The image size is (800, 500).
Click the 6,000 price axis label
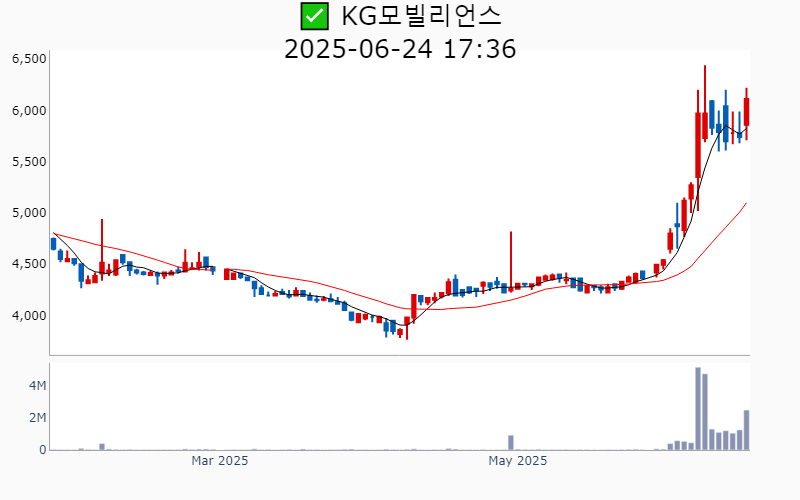point(29,110)
